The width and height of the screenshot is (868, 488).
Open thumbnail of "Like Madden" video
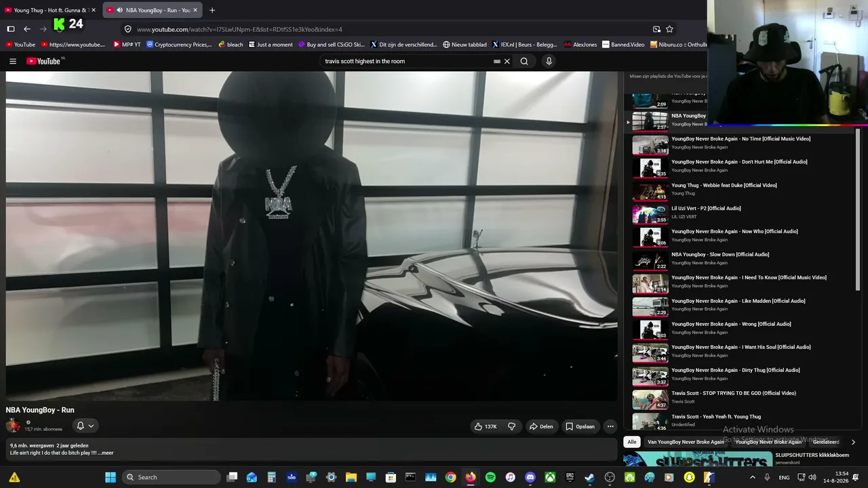[650, 306]
